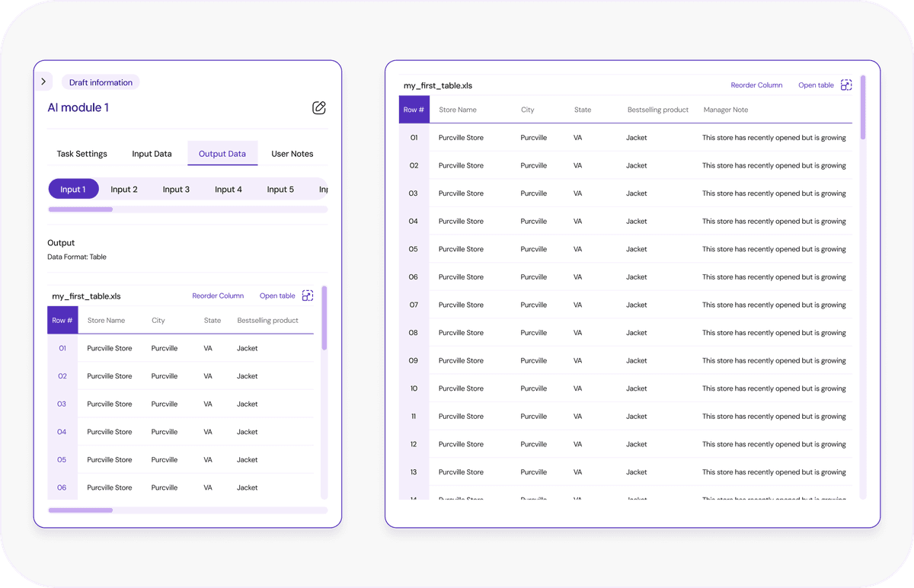This screenshot has width=914, height=588.
Task: Select the Output Data tab
Action: [222, 154]
